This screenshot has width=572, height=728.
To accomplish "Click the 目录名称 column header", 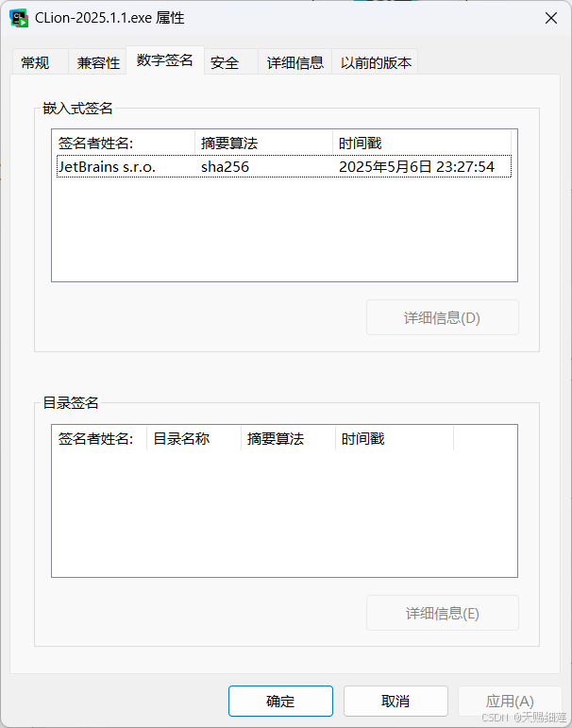I will 194,438.
